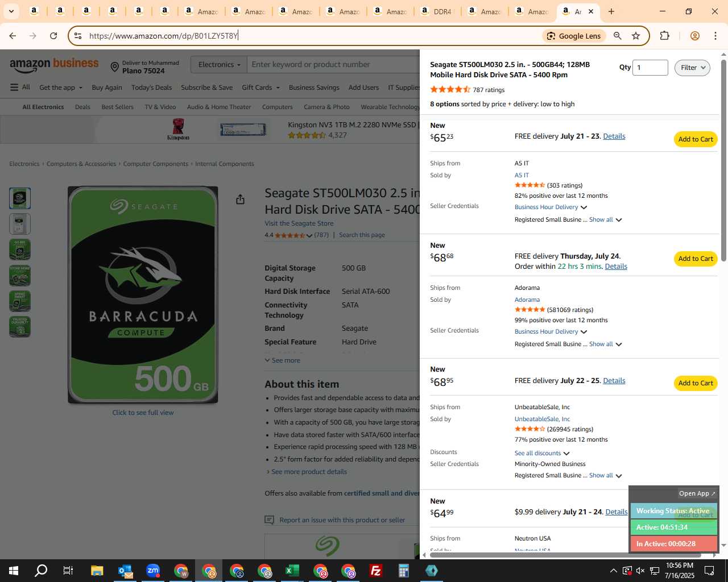Image resolution: width=728 pixels, height=582 pixels.
Task: Click the quantity field in offers panel
Action: [x=650, y=67]
